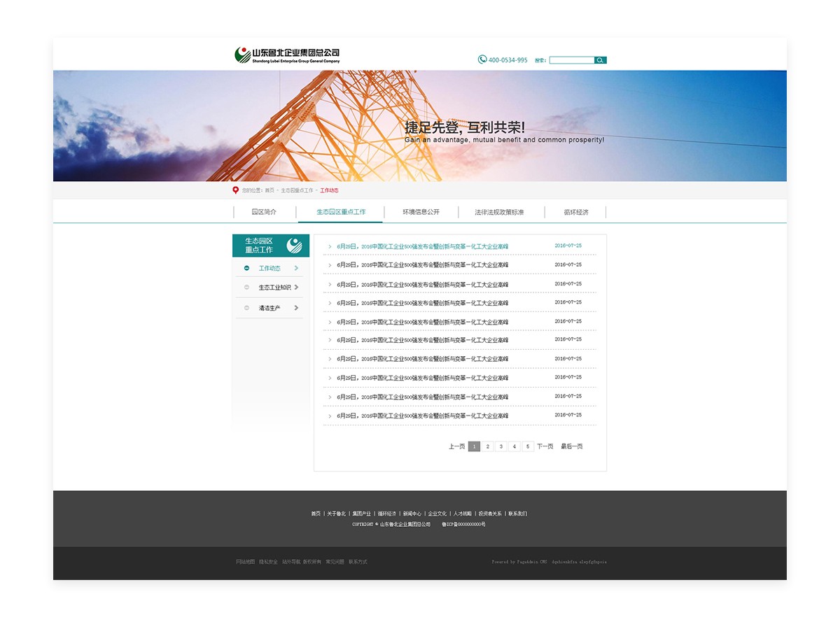Open the 环境信息公开 tab
This screenshot has width=840, height=629.
421,212
